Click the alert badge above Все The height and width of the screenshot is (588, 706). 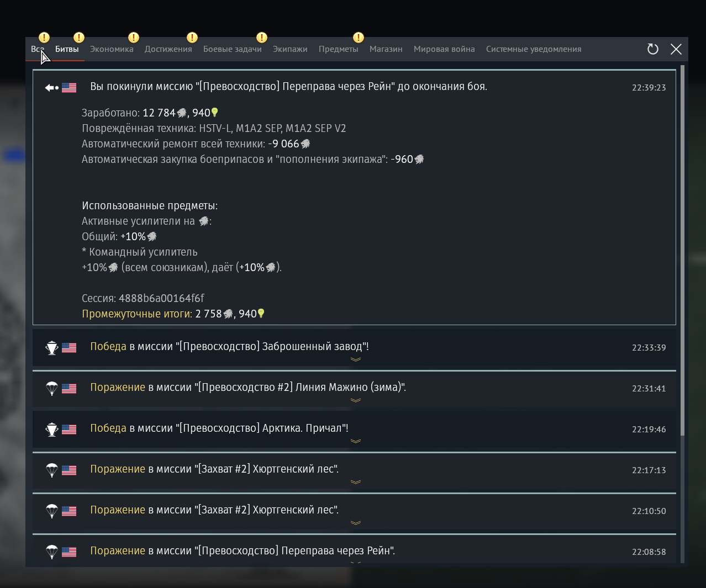pyautogui.click(x=44, y=38)
